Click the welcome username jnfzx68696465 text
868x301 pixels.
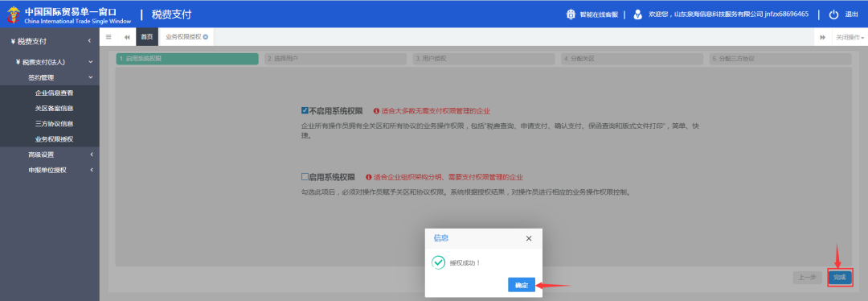tap(786, 14)
